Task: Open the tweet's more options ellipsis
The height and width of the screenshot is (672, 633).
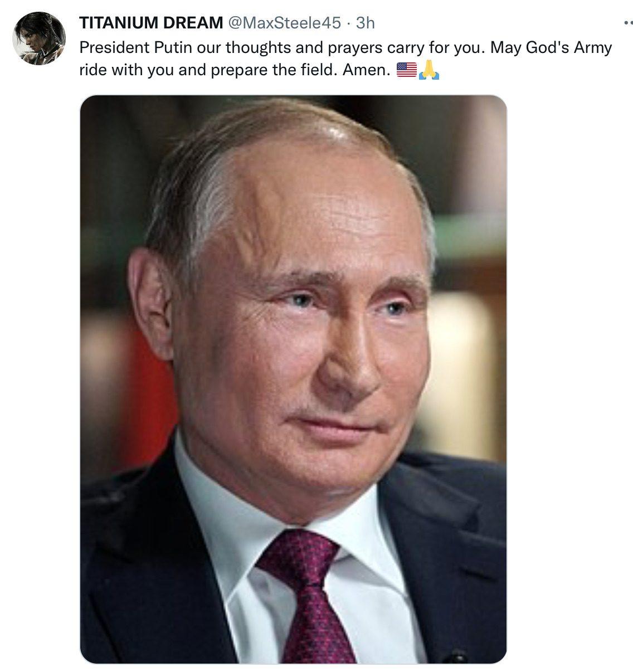Action: pyautogui.click(x=628, y=23)
